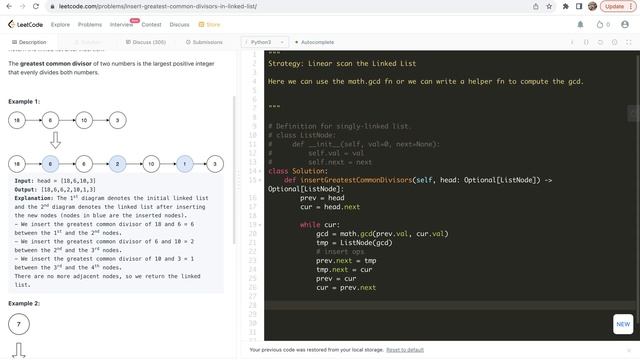Collapse the class Solution fold arrow on line 14
The width and height of the screenshot is (640, 360).
260,171
